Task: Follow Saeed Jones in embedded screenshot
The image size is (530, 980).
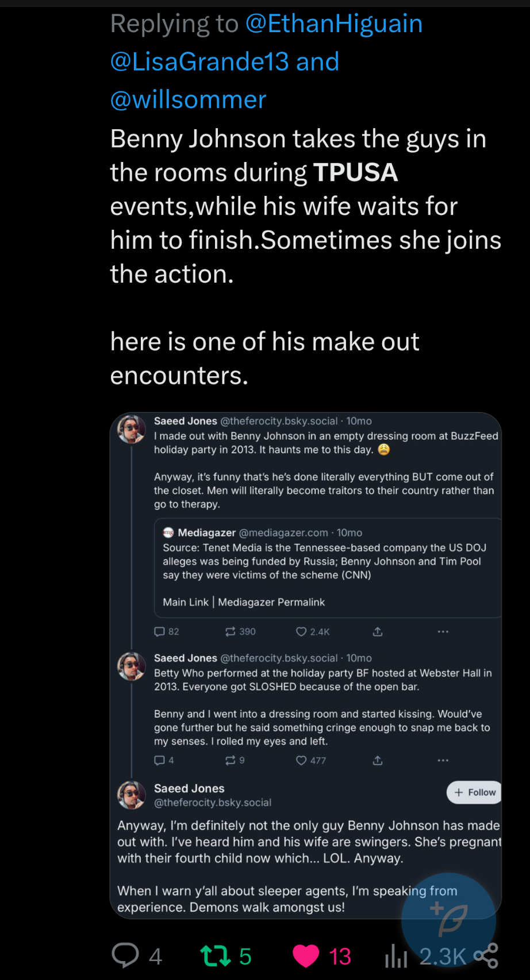Action: [x=474, y=792]
